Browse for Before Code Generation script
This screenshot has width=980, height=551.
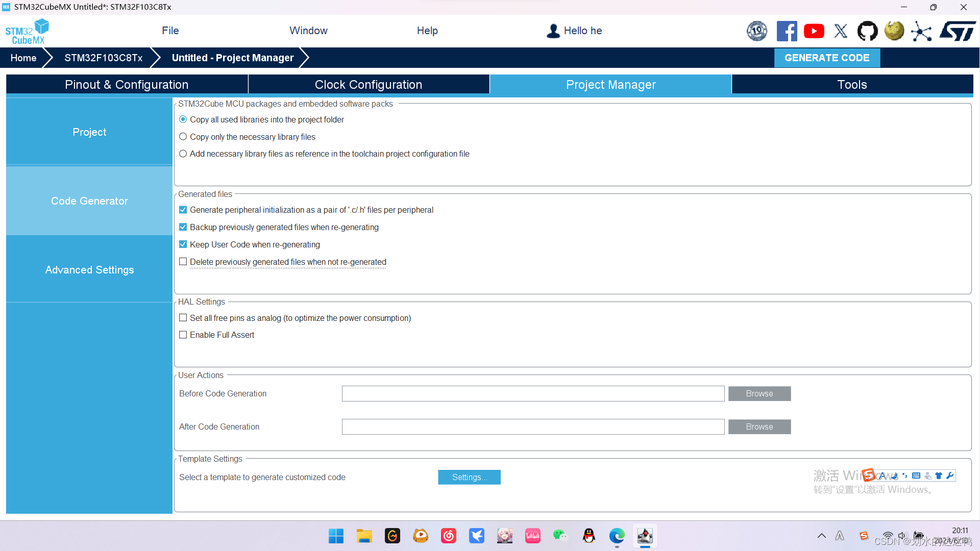(x=759, y=394)
